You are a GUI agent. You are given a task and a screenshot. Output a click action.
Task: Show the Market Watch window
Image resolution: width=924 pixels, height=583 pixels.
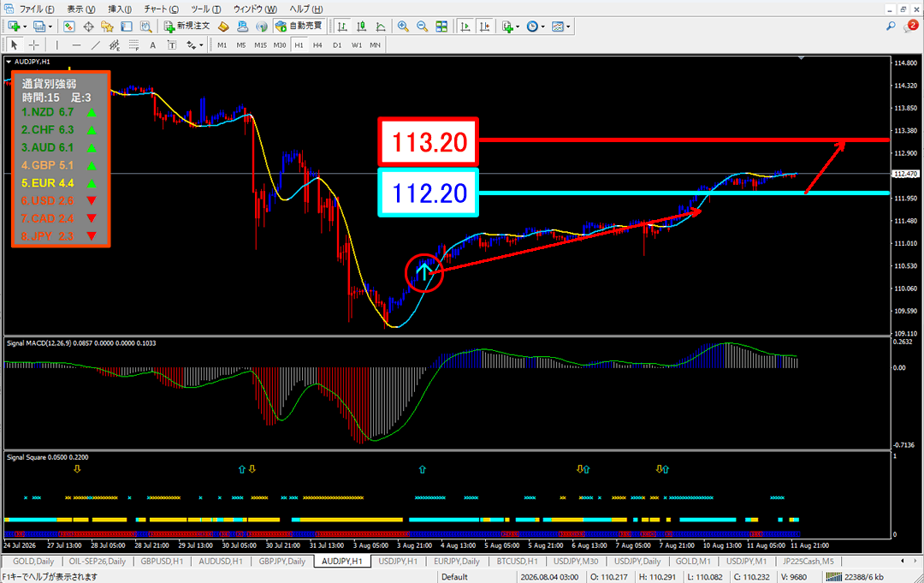tap(69, 27)
